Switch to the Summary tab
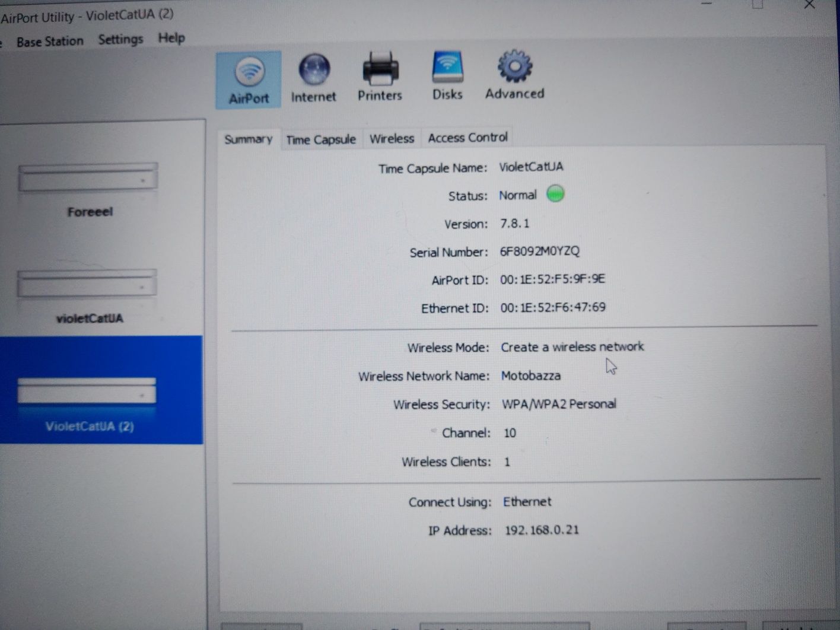This screenshot has width=840, height=630. 248,139
